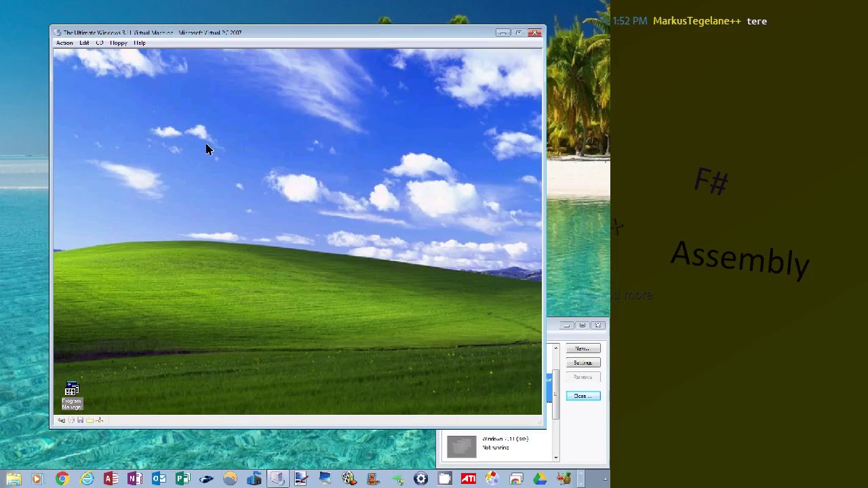Open the Edit menu in Virtual PC
Image resolution: width=868 pixels, height=488 pixels.
84,43
